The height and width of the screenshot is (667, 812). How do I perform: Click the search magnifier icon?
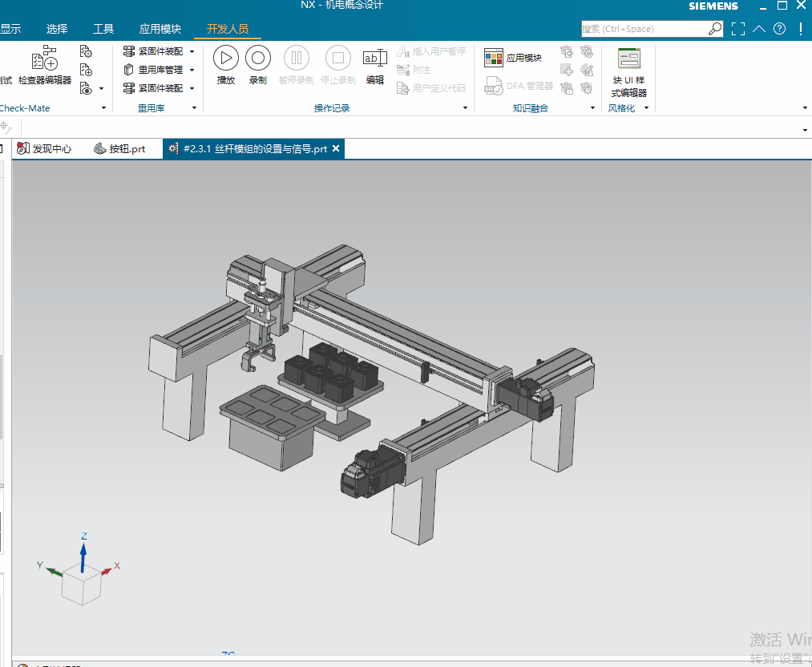coord(715,29)
